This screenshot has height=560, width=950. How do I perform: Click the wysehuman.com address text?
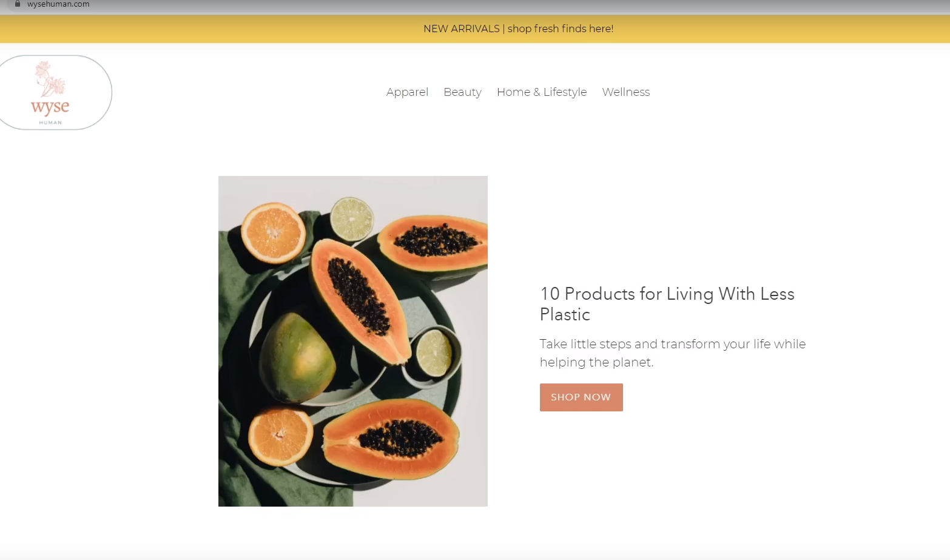pyautogui.click(x=58, y=4)
